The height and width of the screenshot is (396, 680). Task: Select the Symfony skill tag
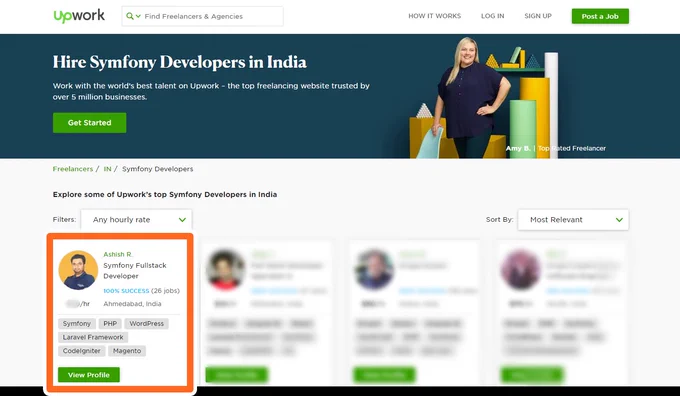coord(77,324)
